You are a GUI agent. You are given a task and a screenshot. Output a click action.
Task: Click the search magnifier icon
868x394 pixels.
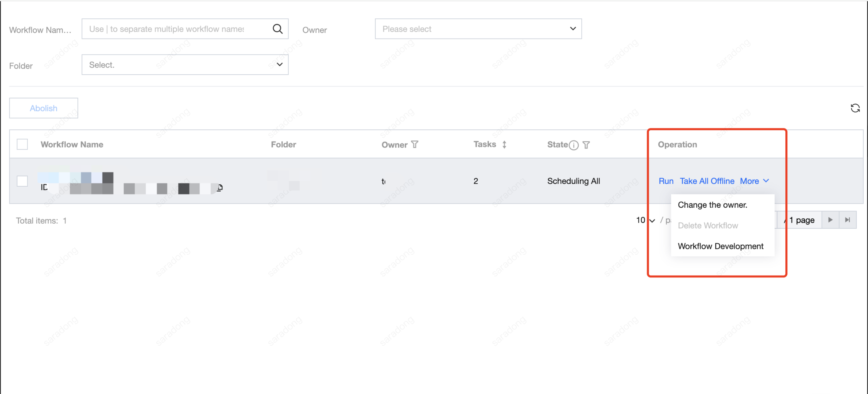pos(277,29)
